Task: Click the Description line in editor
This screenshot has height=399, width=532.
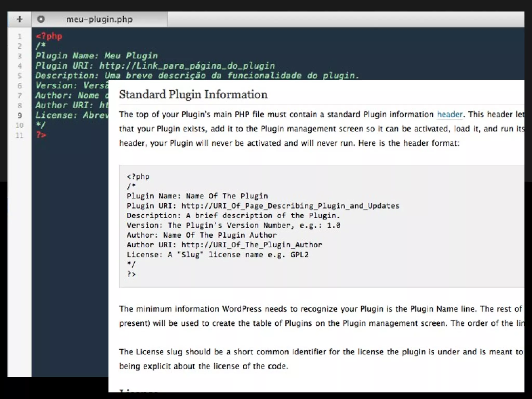Action: pyautogui.click(x=197, y=76)
